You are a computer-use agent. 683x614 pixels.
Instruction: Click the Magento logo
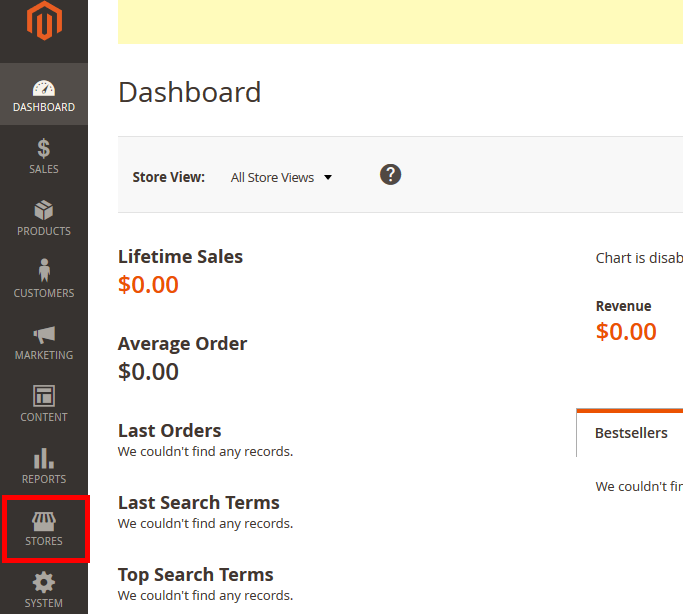[x=44, y=22]
